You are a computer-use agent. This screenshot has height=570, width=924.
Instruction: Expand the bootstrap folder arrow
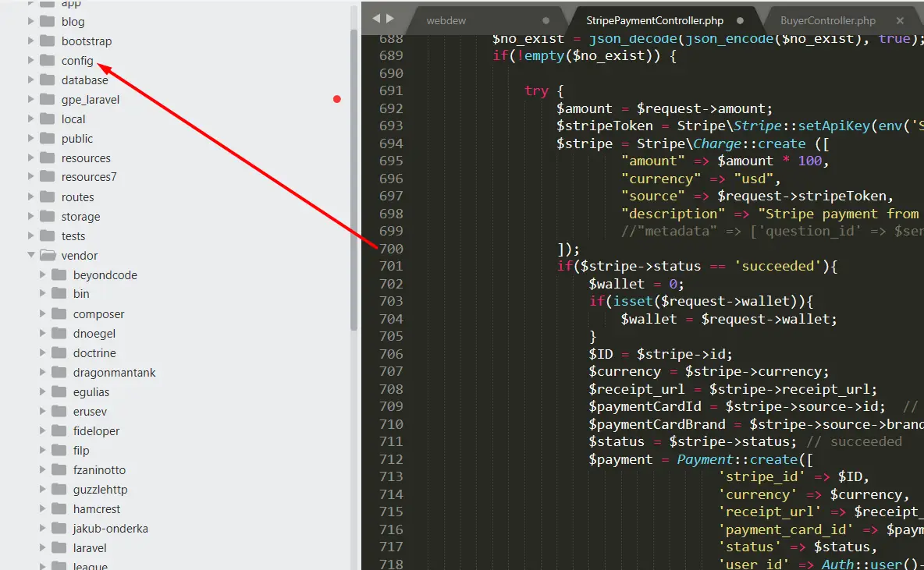point(30,41)
